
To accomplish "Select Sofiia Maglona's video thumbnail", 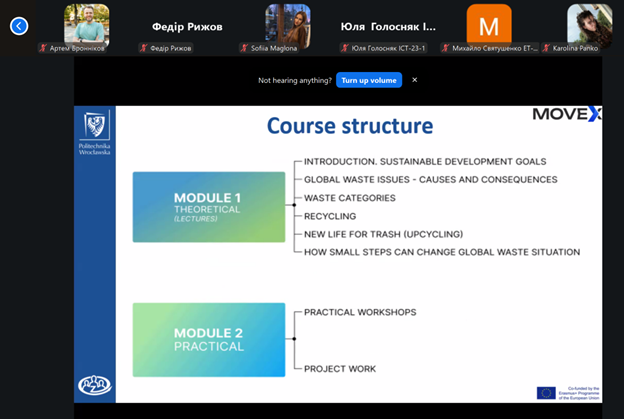I will click(287, 22).
